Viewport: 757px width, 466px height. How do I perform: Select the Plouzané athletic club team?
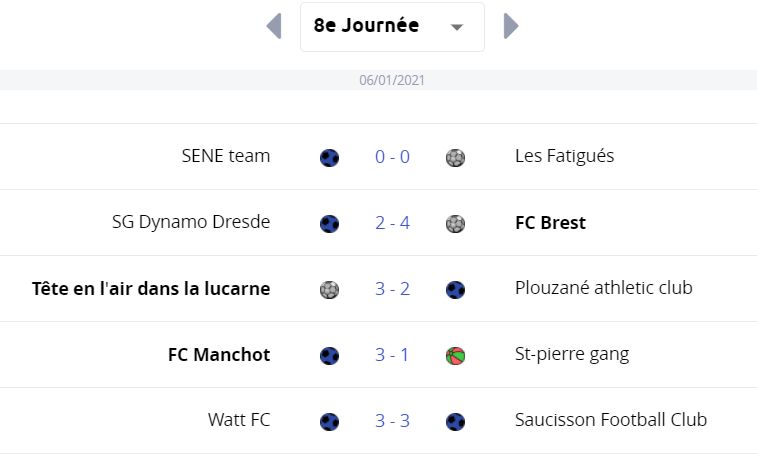[x=603, y=288]
